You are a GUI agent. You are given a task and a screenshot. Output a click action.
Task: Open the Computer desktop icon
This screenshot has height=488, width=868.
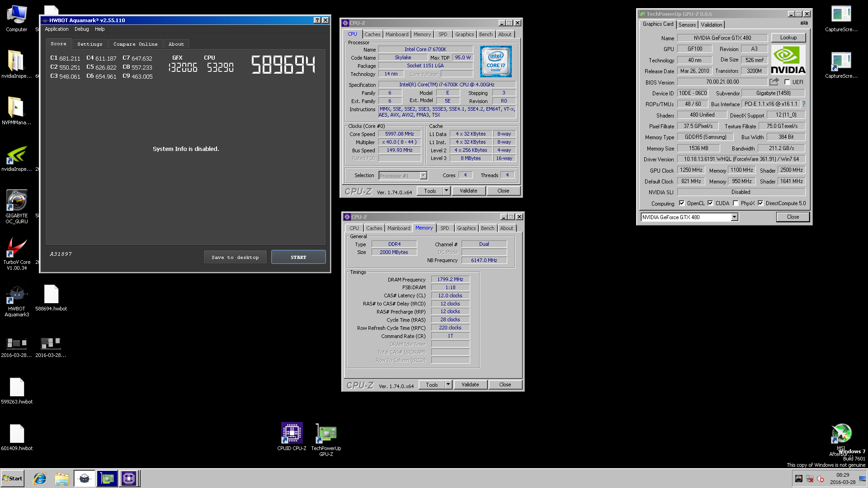(x=17, y=19)
